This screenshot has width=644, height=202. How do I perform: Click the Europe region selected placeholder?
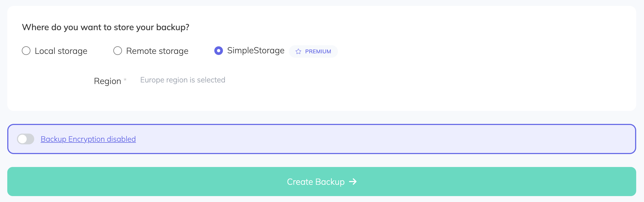coord(182,80)
